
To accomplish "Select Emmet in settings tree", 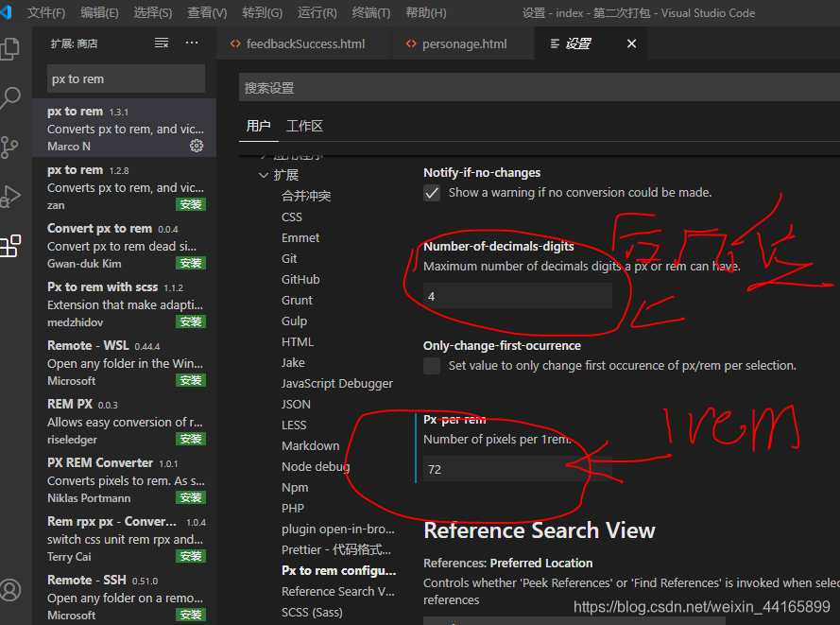I will point(300,238).
